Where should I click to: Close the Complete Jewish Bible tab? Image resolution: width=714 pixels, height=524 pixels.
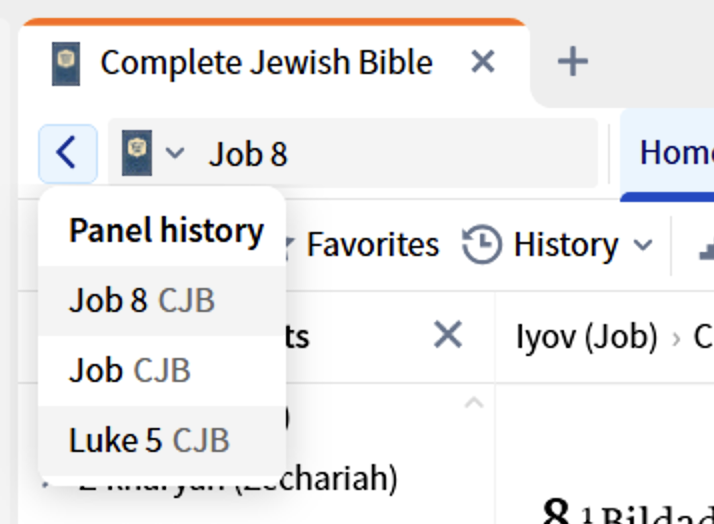482,62
